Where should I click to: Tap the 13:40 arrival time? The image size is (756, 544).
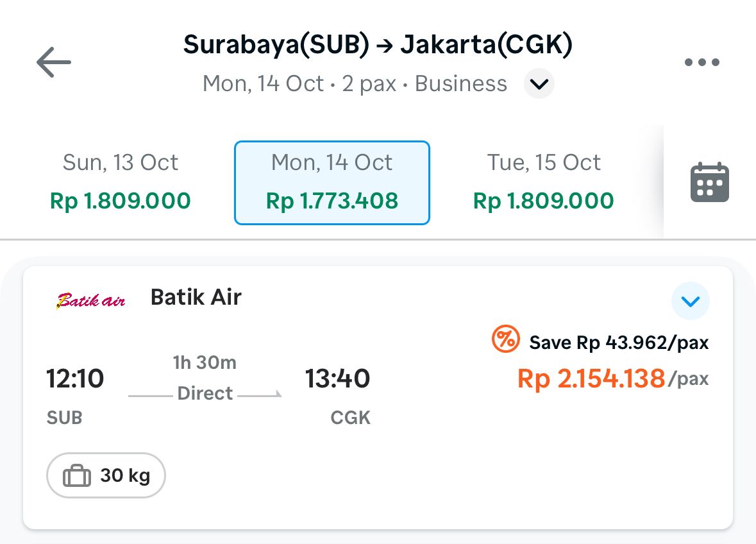(337, 378)
